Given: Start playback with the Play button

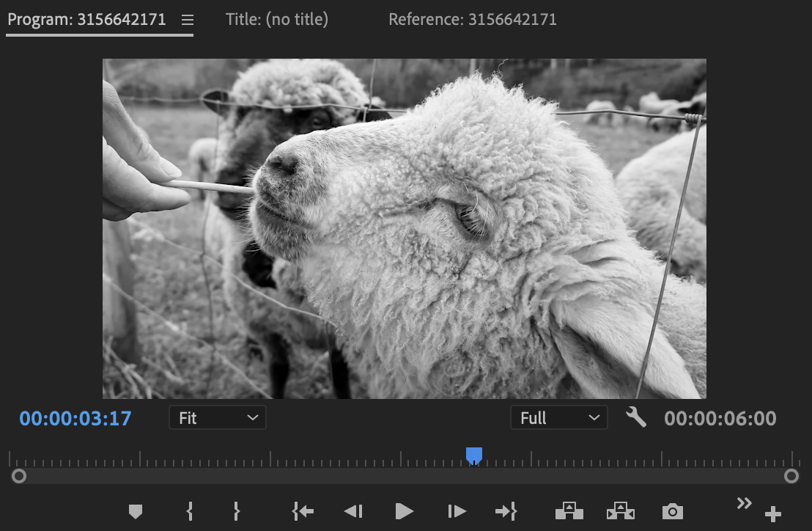Looking at the screenshot, I should pos(404,511).
